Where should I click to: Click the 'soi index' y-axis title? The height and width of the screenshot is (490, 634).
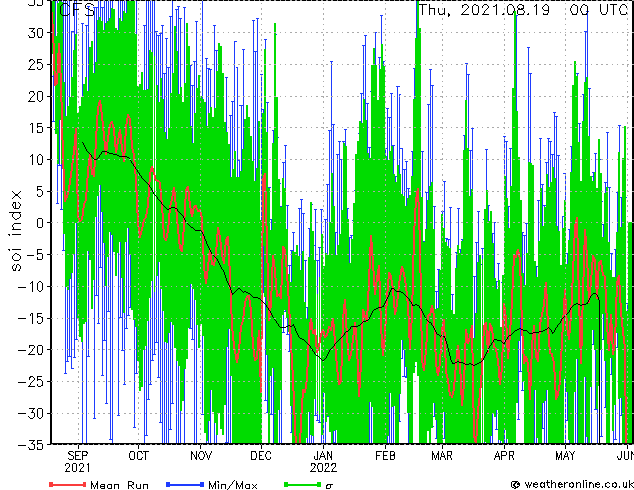[16, 230]
